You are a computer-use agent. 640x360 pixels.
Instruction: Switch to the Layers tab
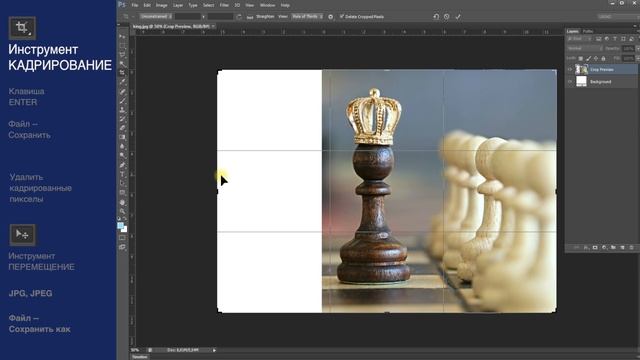click(x=573, y=31)
